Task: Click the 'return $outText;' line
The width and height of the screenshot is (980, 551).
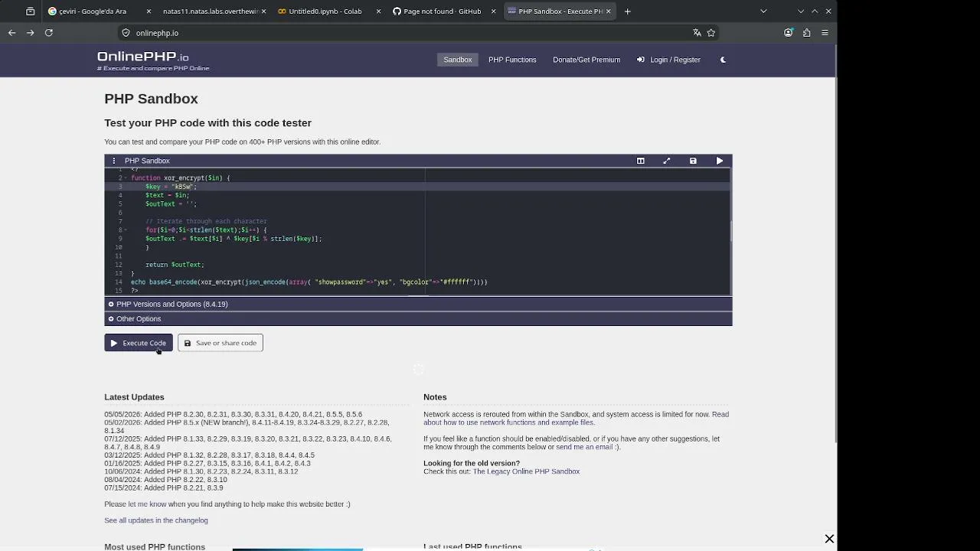Action: point(175,265)
